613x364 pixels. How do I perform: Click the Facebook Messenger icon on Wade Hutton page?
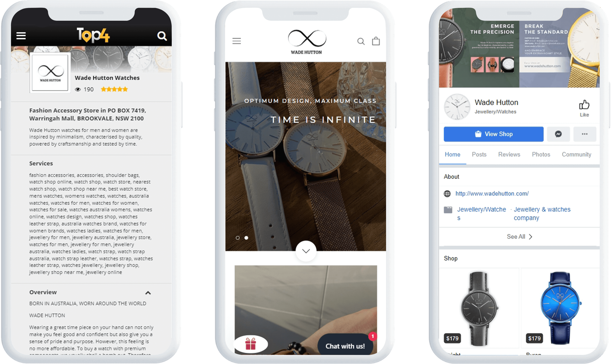tap(558, 134)
